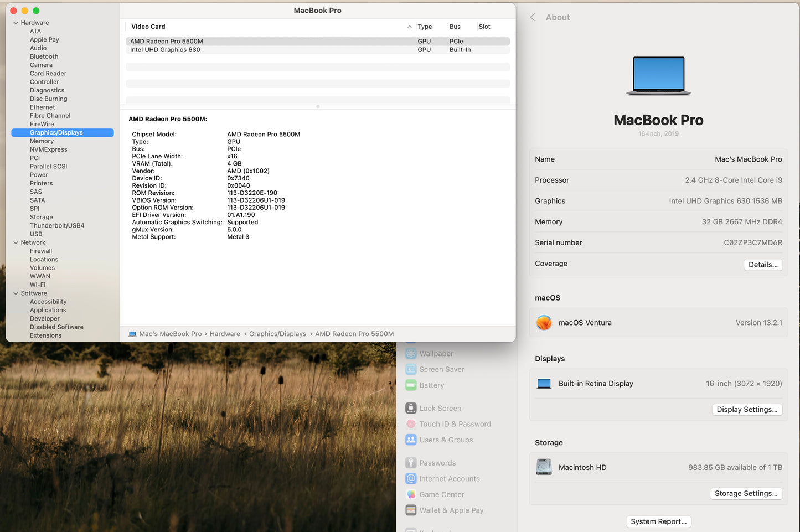Go back using the About chevron
This screenshot has width=800, height=532.
pos(533,17)
